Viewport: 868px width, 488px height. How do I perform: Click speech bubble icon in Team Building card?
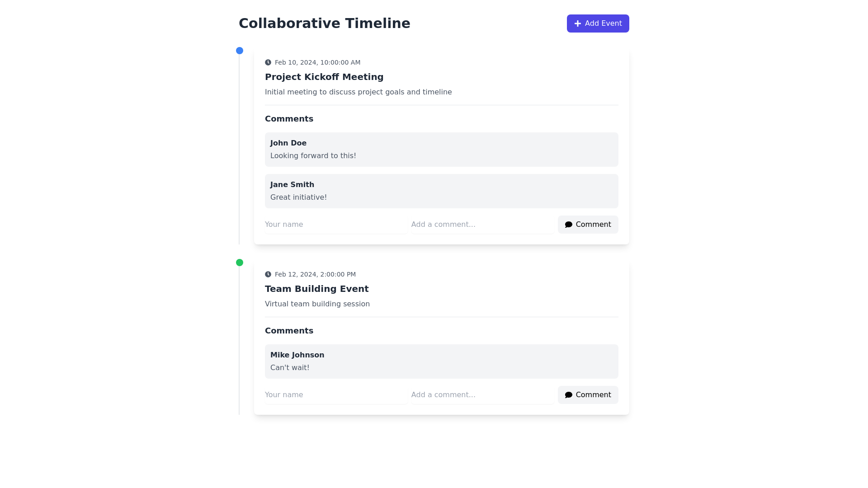[x=569, y=395]
